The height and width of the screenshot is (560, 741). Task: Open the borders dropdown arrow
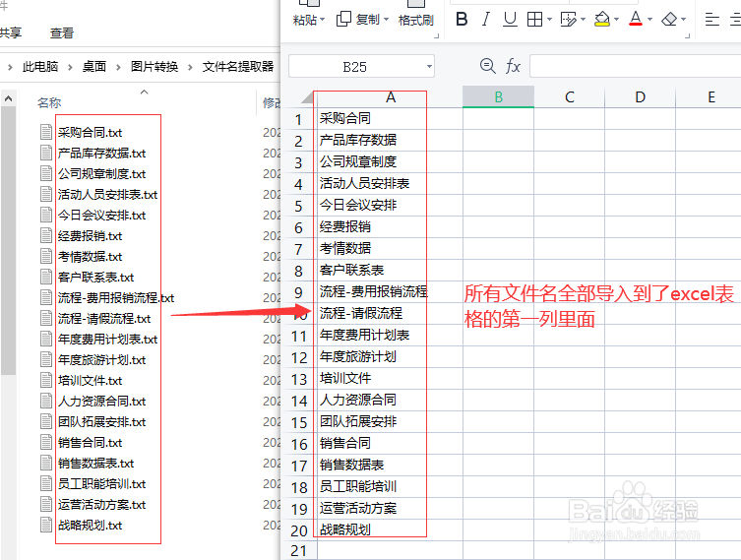tap(549, 20)
